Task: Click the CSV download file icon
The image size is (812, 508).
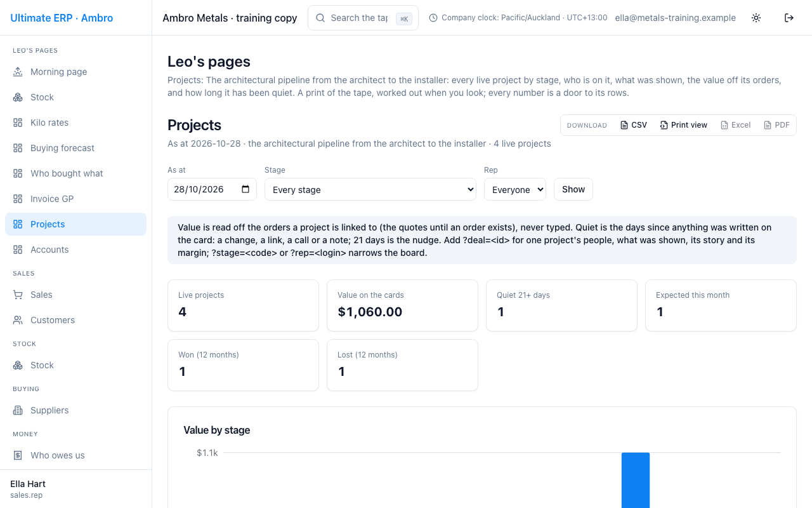Action: 624,125
